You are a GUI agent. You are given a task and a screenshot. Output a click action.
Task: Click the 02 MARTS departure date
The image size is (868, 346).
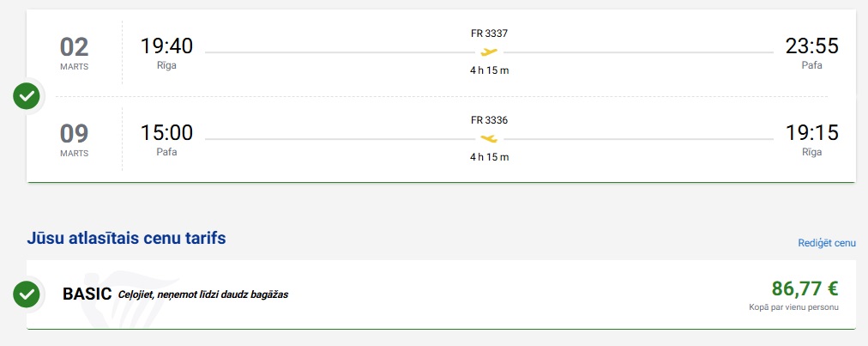74,52
